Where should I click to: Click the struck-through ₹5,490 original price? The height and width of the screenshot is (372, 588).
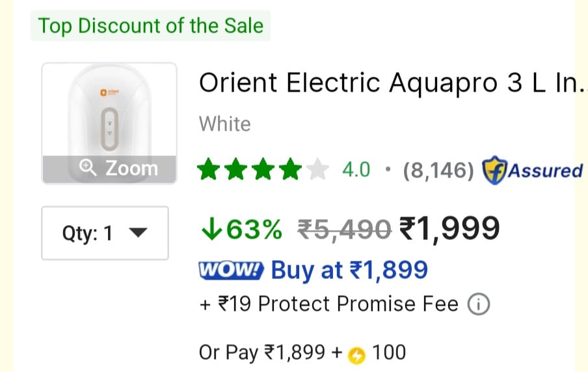(x=344, y=229)
